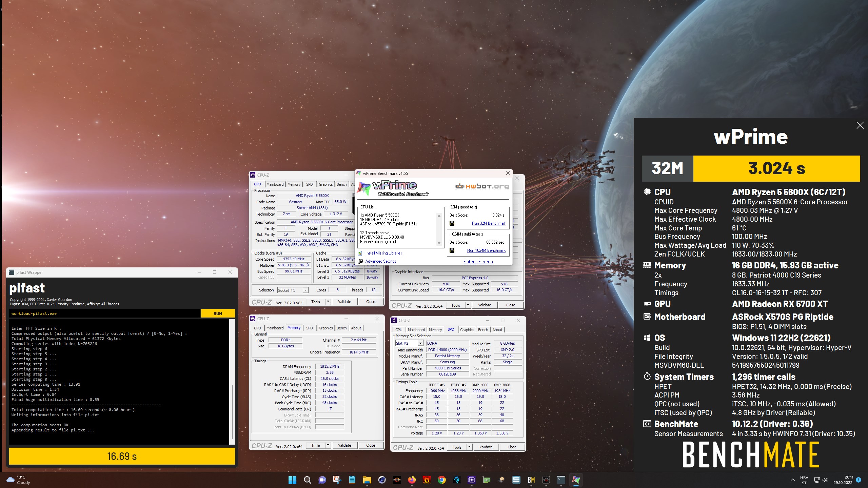The width and height of the screenshot is (868, 488).
Task: Click Close button in CPU-Z SPD window
Action: click(x=512, y=447)
